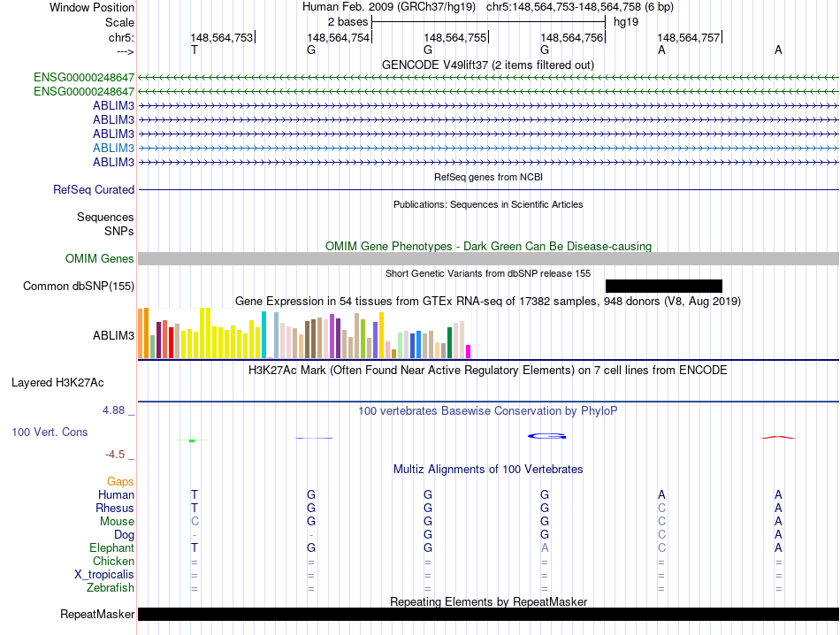
Task: Open Short Genetic Variants from dbSNP release 155 title
Action: pyautogui.click(x=488, y=273)
